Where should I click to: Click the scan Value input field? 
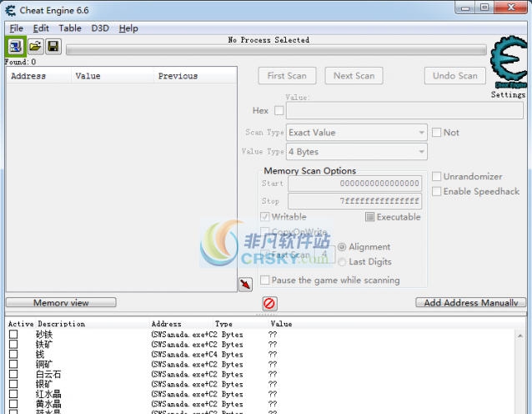404,110
